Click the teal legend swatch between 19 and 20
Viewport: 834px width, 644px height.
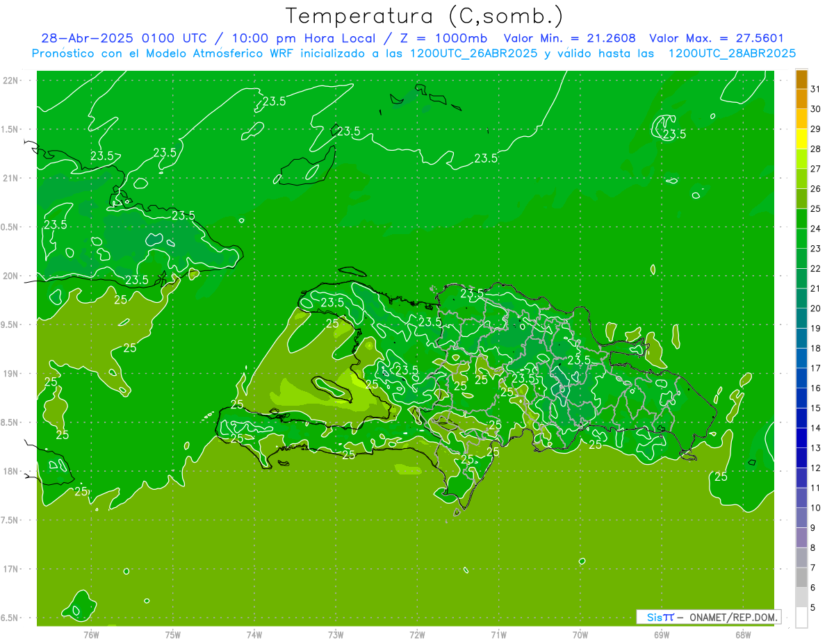[x=801, y=318]
